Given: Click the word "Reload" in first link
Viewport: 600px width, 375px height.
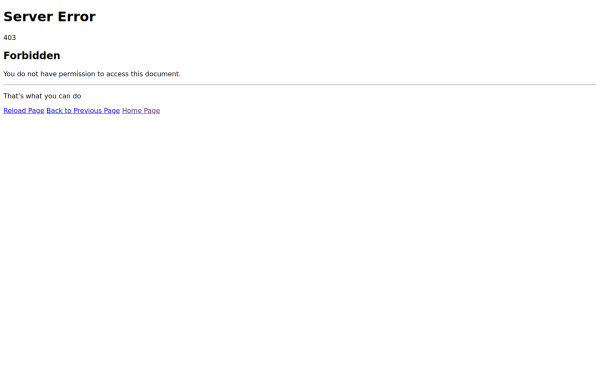Looking at the screenshot, I should pos(15,111).
